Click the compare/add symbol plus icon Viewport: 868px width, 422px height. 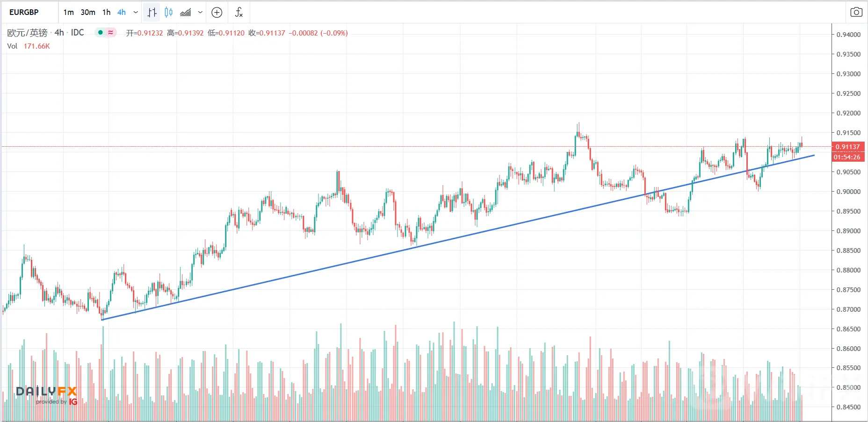pos(217,12)
